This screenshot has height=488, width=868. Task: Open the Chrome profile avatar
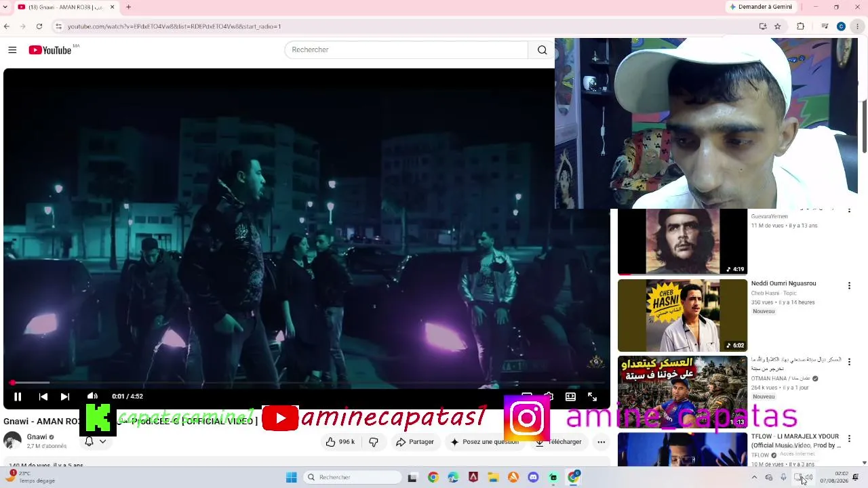[x=841, y=26]
